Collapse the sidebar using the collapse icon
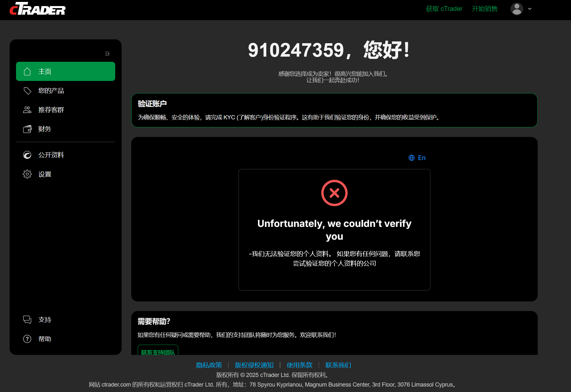This screenshot has width=571, height=392. coord(107,54)
